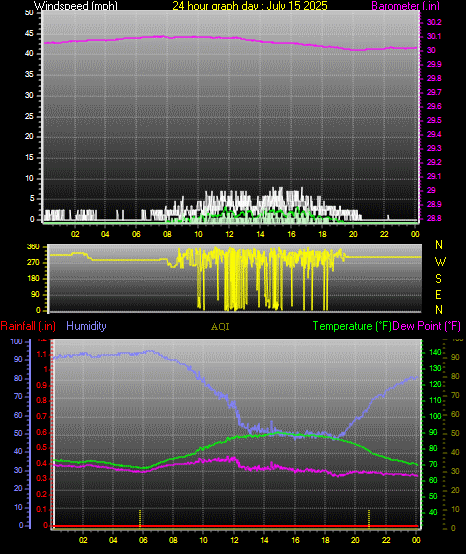Click the 29.1 barometer axis value
466x554 pixels.
tap(434, 176)
